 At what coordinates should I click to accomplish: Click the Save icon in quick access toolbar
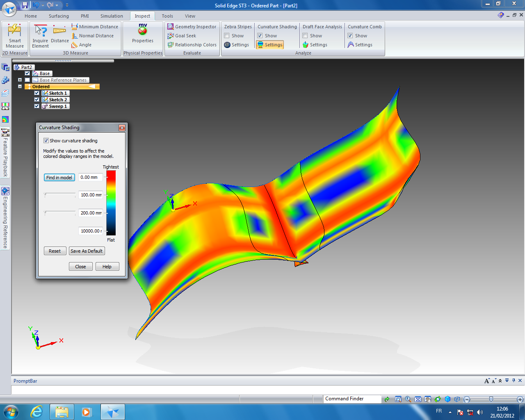(x=25, y=5)
